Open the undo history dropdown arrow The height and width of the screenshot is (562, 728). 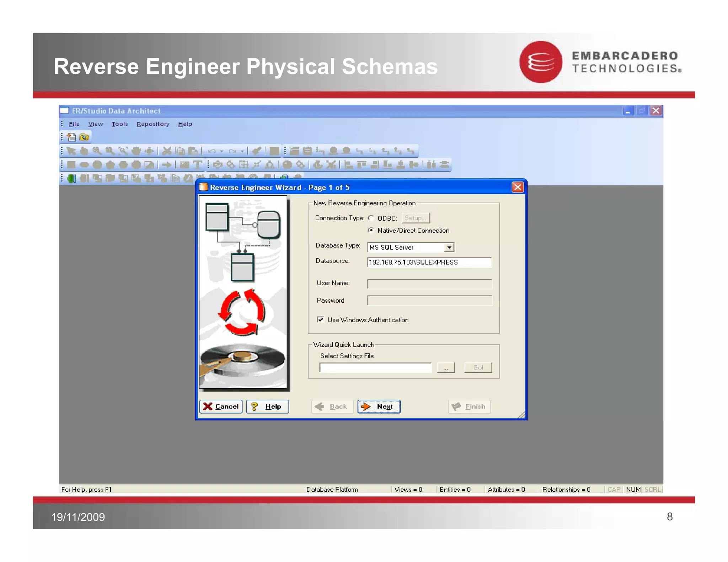click(221, 151)
